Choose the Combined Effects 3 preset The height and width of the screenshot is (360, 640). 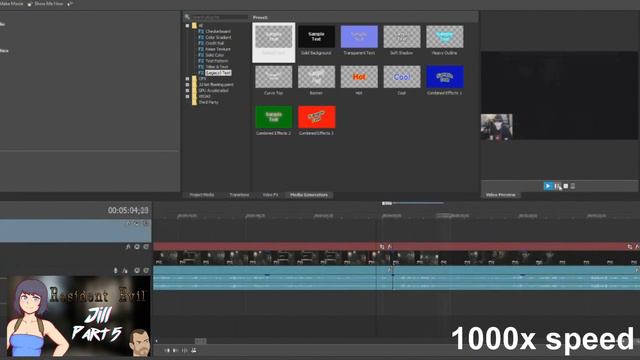pyautogui.click(x=316, y=120)
